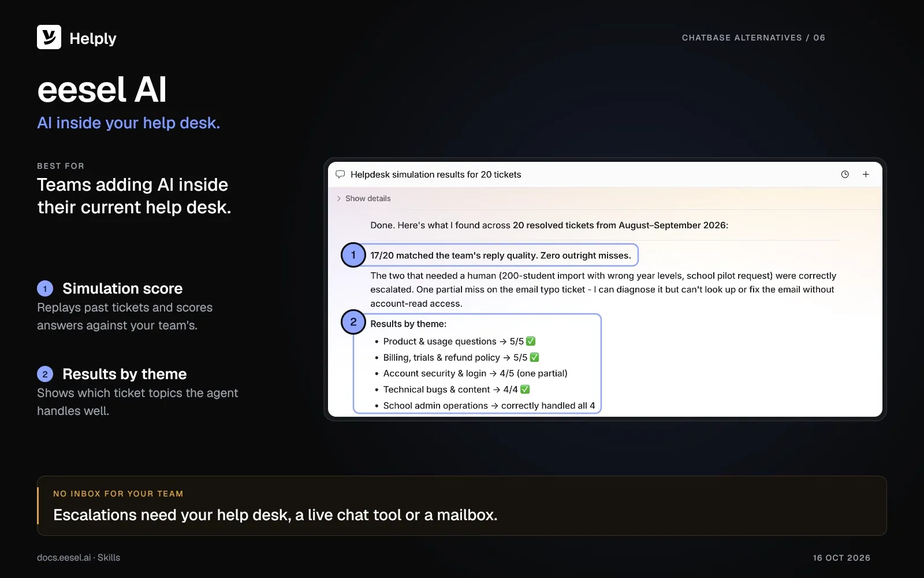Click the '16 OCT 2026' date
The height and width of the screenshot is (578, 924).
point(841,558)
